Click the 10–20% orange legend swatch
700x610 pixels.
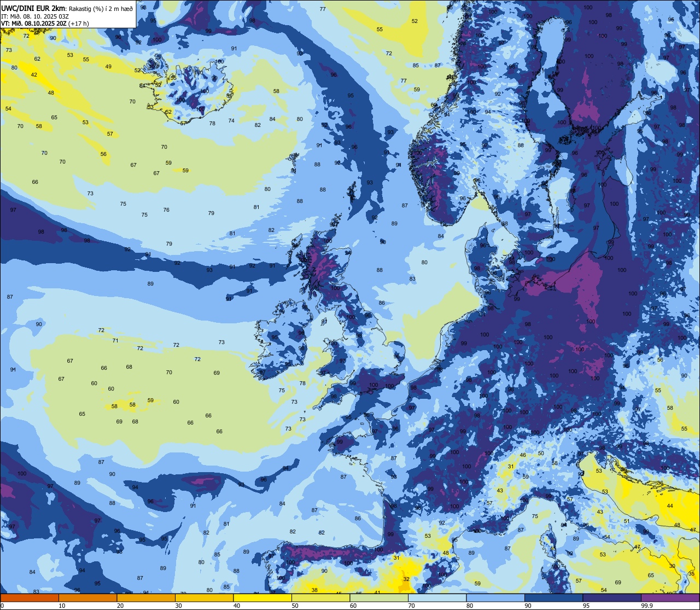tap(87, 597)
